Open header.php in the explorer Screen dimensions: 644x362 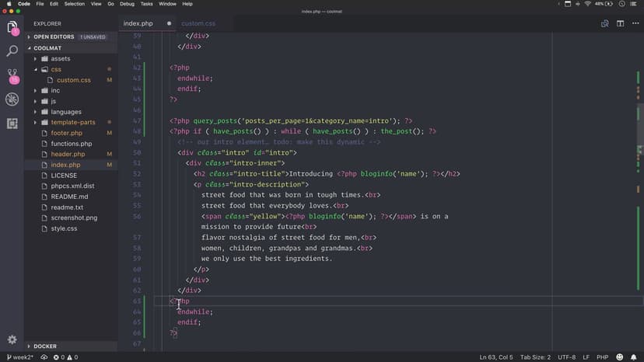pos(68,155)
